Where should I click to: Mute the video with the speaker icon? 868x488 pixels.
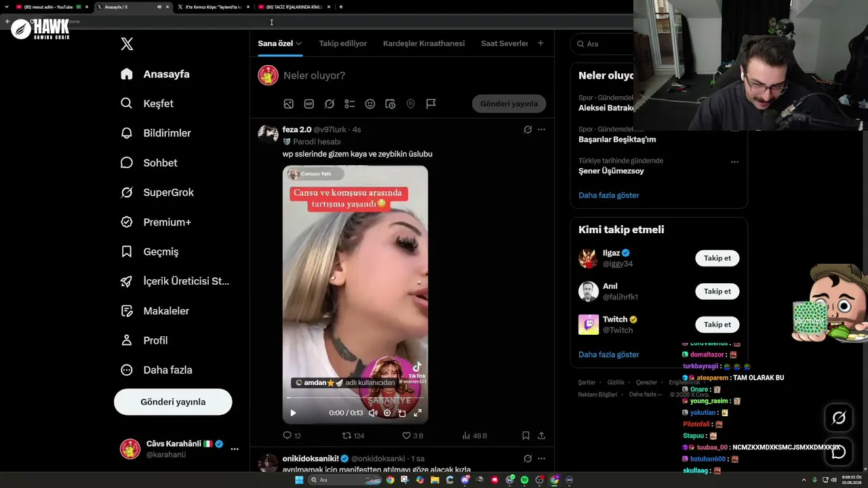[372, 413]
